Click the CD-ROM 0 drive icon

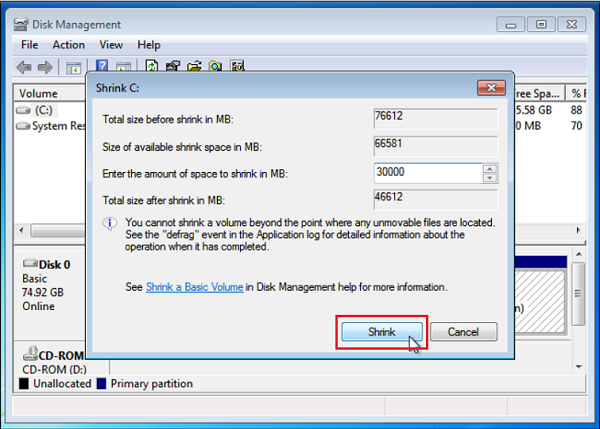click(30, 355)
